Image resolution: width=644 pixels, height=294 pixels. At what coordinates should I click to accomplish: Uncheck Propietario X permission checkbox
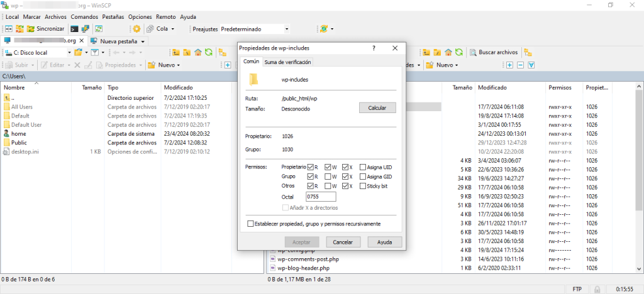click(x=345, y=167)
